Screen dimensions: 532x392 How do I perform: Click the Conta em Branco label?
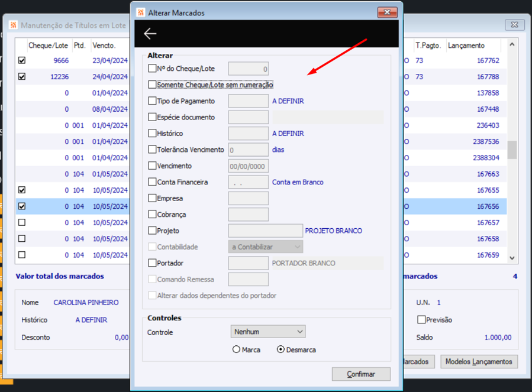[298, 182]
